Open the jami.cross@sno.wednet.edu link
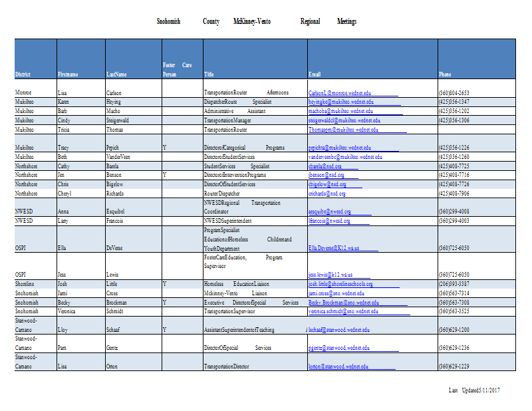 [x=336, y=293]
